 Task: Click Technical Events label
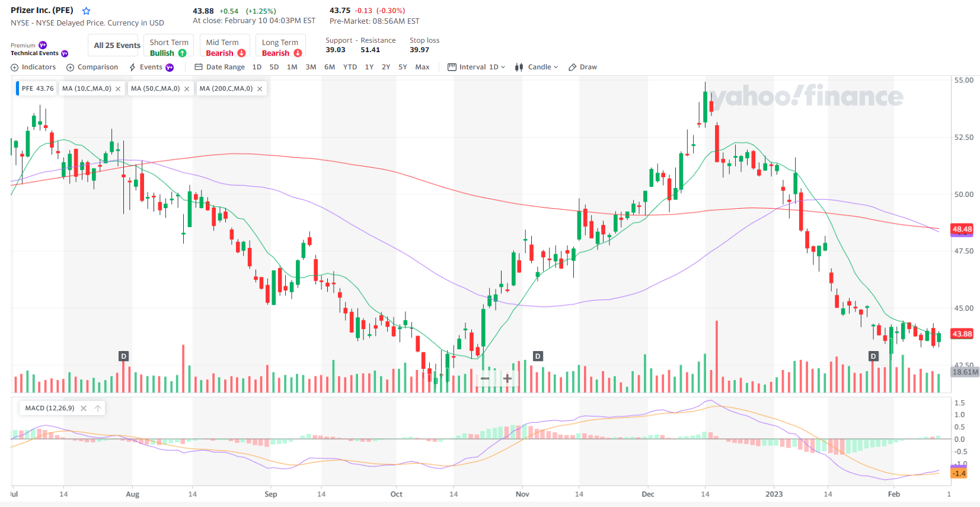click(x=34, y=53)
